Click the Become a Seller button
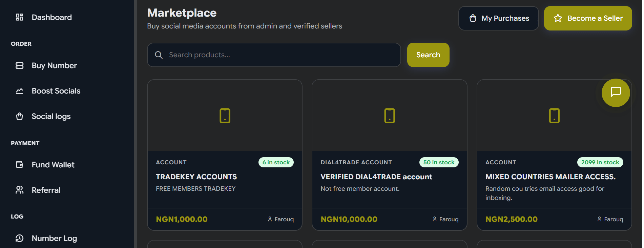This screenshot has width=644, height=248. pos(588,18)
